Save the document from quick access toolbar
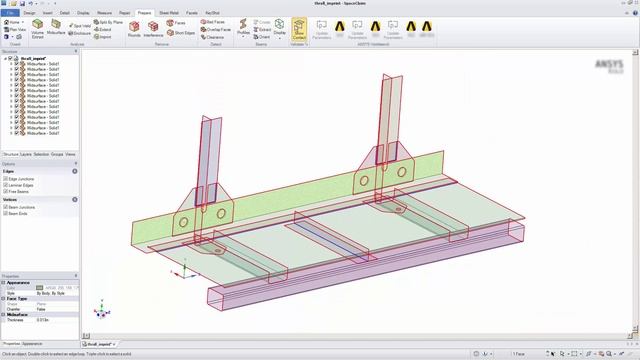The image size is (640, 360). click(22, 3)
